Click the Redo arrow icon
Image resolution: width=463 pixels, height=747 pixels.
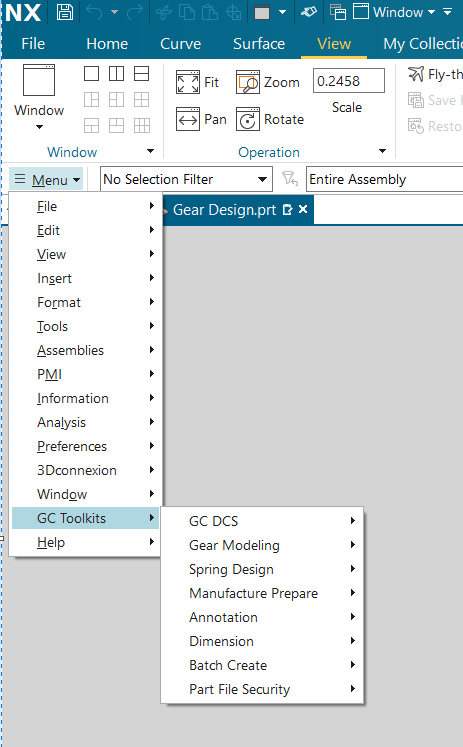(135, 12)
